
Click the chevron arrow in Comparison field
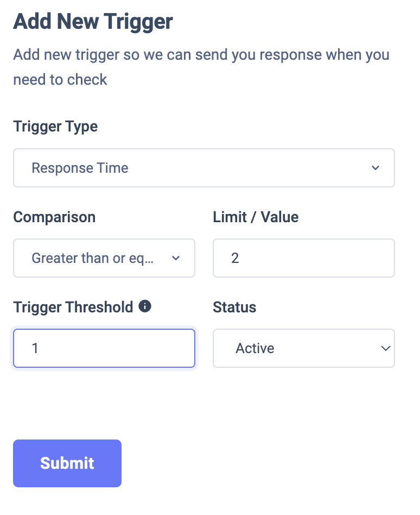click(176, 258)
